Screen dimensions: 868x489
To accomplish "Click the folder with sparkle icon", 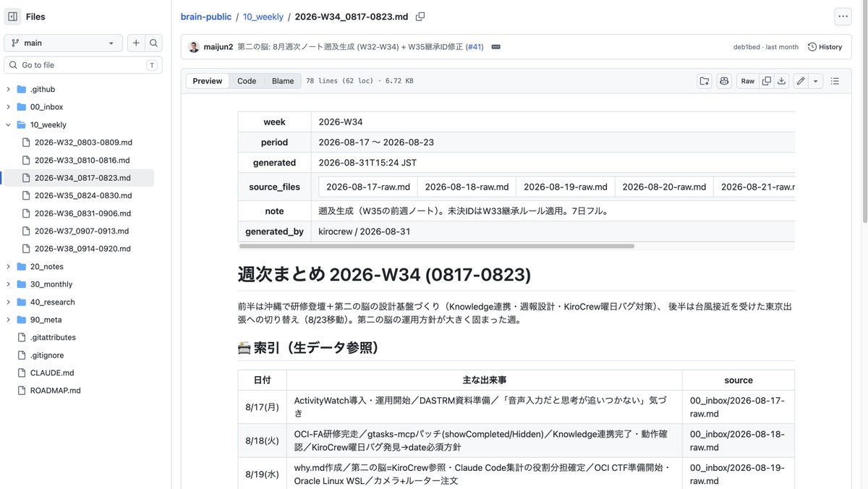I will pyautogui.click(x=705, y=81).
